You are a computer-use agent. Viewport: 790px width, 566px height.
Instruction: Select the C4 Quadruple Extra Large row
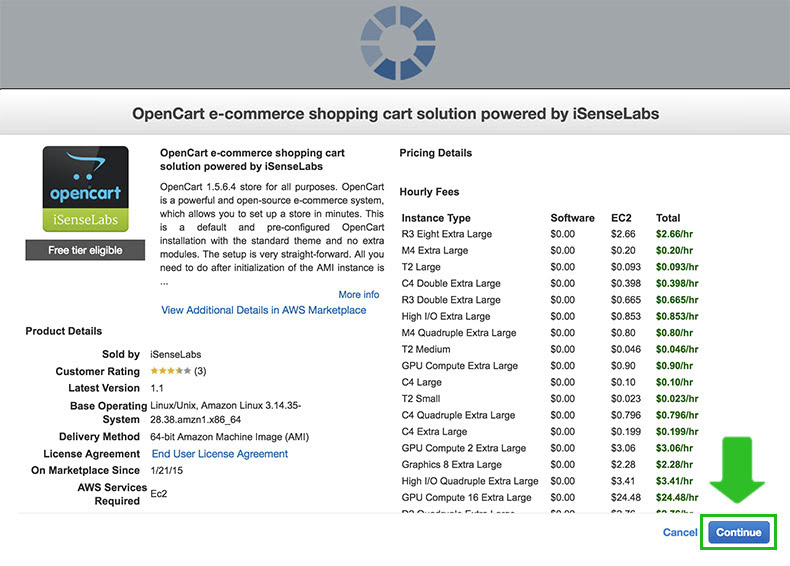[x=550, y=415]
